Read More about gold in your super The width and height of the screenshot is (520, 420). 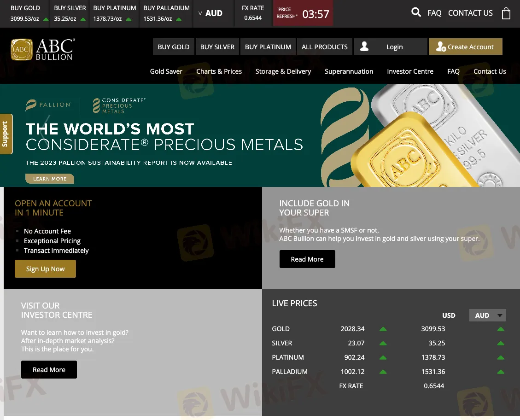[307, 259]
